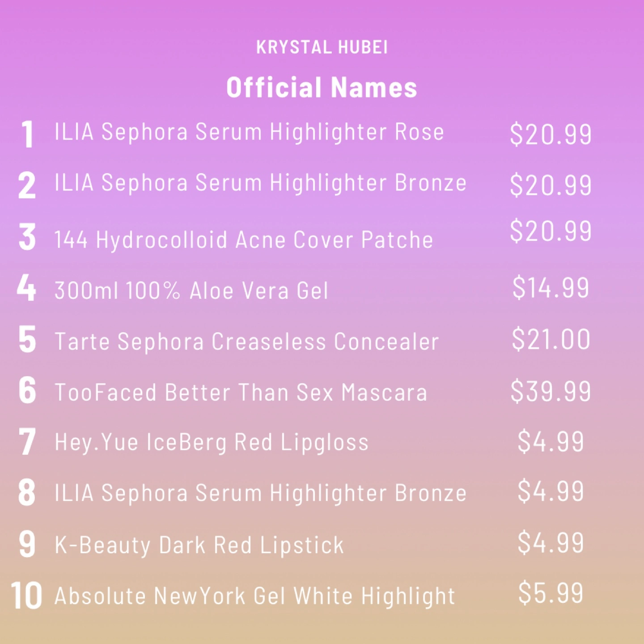Open Absolute NewYork Gel White Highlight
Screen dimensions: 644x644
(254, 596)
